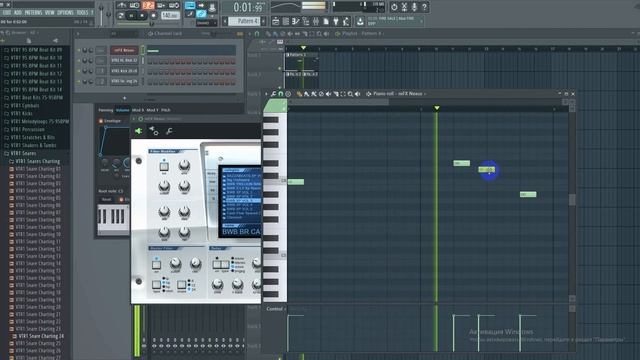
Task: Toggle the metronome icon
Action: click(121, 6)
